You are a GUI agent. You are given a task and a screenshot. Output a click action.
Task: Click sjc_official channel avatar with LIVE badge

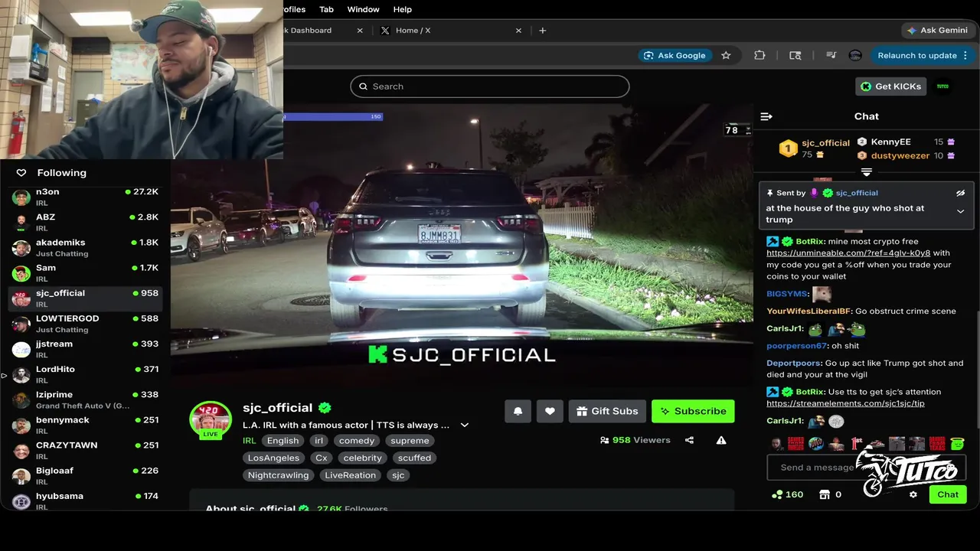coord(211,420)
